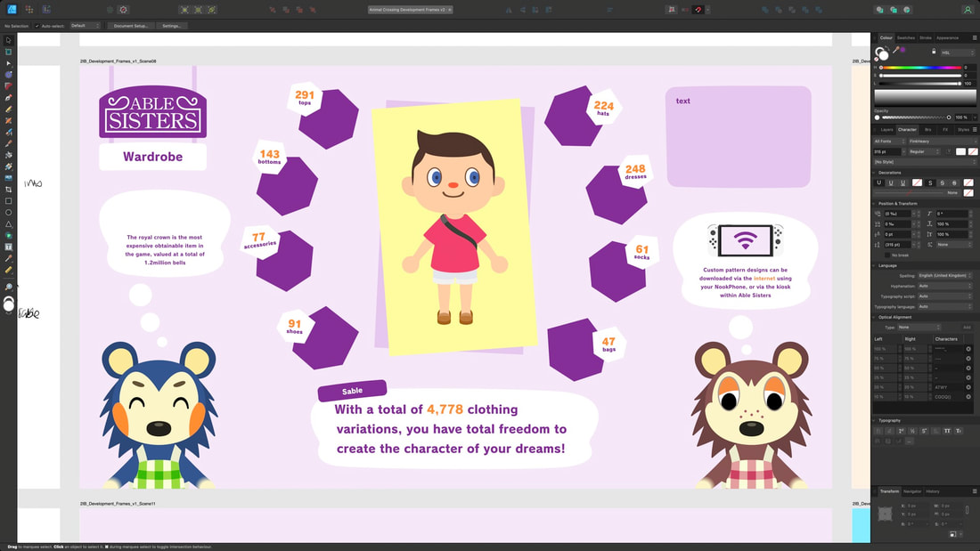Toggle the aspect ratio link in Transform

(x=967, y=510)
